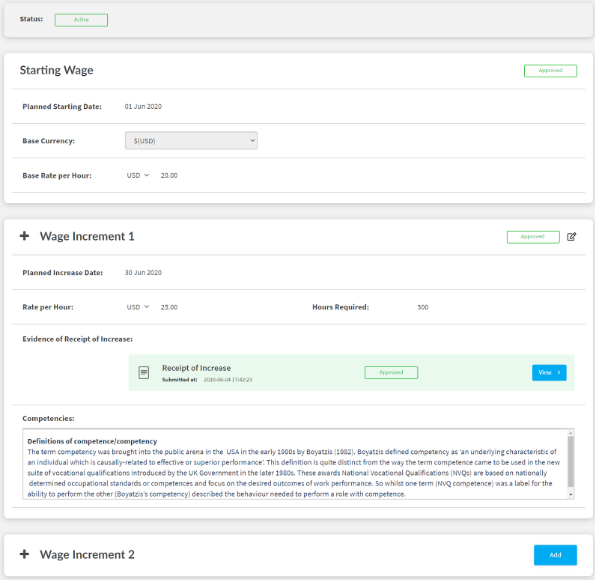Click the Competencies scrollbar up arrow

pyautogui.click(x=570, y=433)
